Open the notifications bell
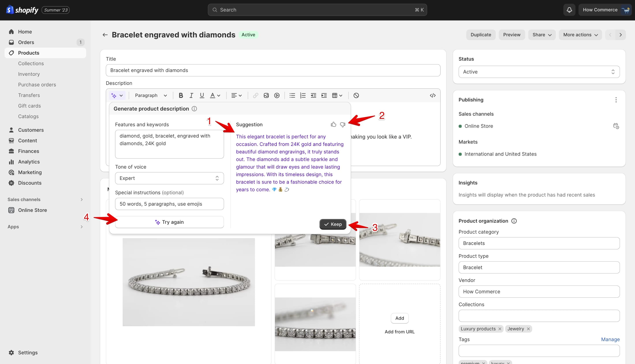 569,10
